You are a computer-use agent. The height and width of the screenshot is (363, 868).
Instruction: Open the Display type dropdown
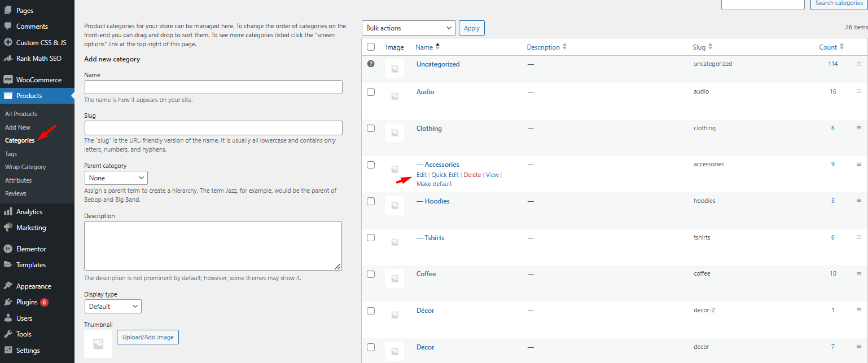[113, 307]
